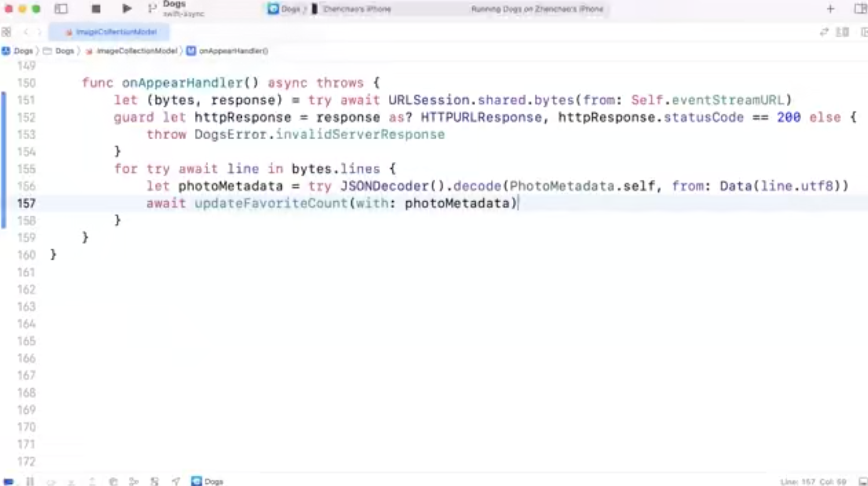The height and width of the screenshot is (486, 868).
Task: Open environment overrides debug icon
Action: coord(154,481)
